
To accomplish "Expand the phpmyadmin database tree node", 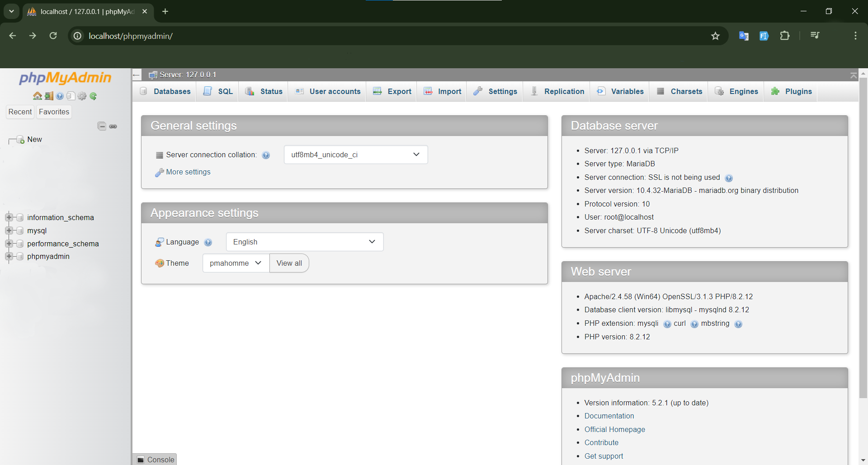I will [x=10, y=256].
